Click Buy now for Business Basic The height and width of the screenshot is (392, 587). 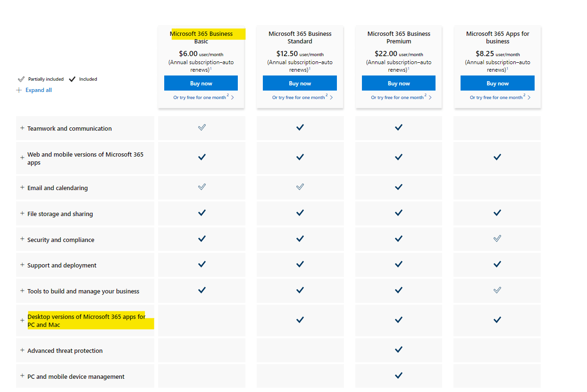201,83
